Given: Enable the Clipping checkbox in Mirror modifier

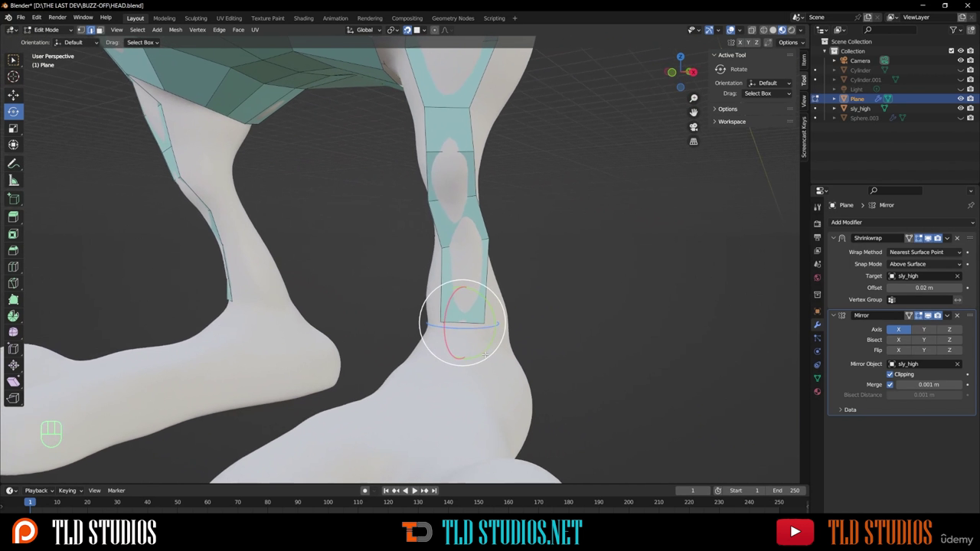Looking at the screenshot, I should 890,374.
